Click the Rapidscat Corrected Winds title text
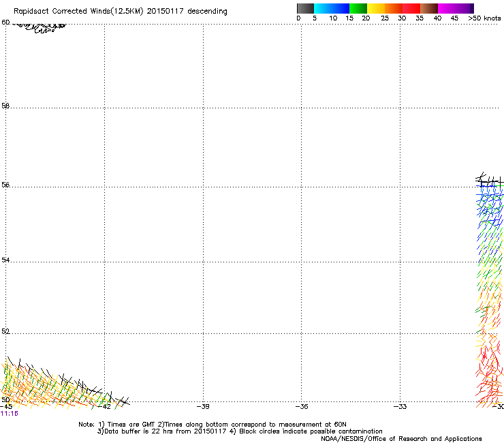Image resolution: width=504 pixels, height=443 pixels. tap(121, 12)
